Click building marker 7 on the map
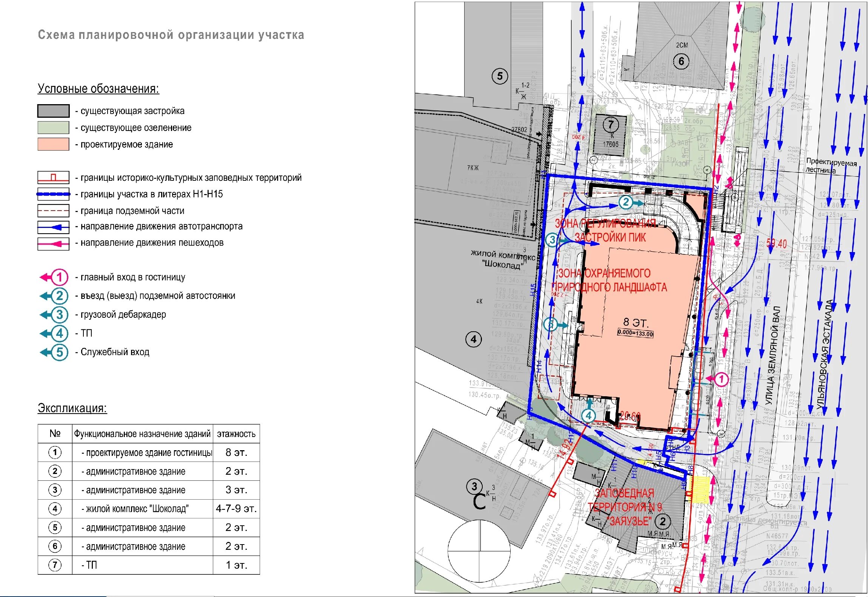The image size is (868, 597). [611, 124]
